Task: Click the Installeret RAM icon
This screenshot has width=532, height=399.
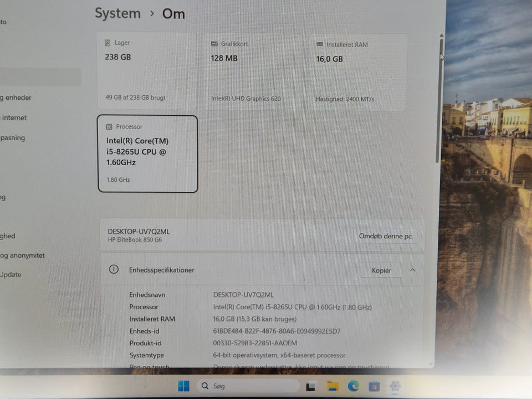Action: [320, 44]
